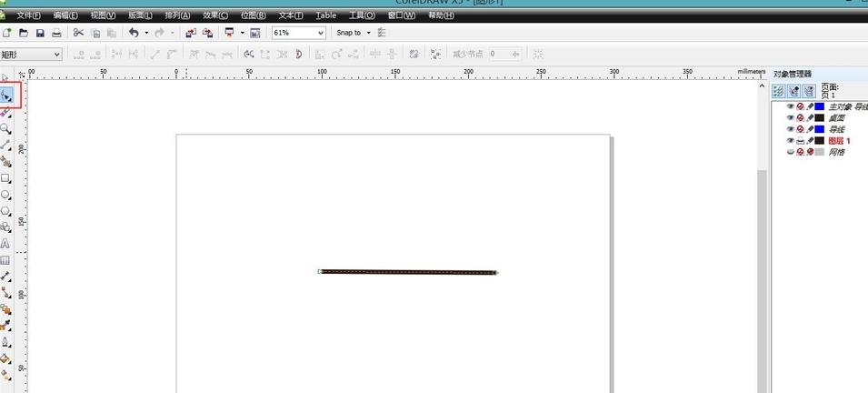
Task: Select the Table tool
Action: pyautogui.click(x=5, y=260)
